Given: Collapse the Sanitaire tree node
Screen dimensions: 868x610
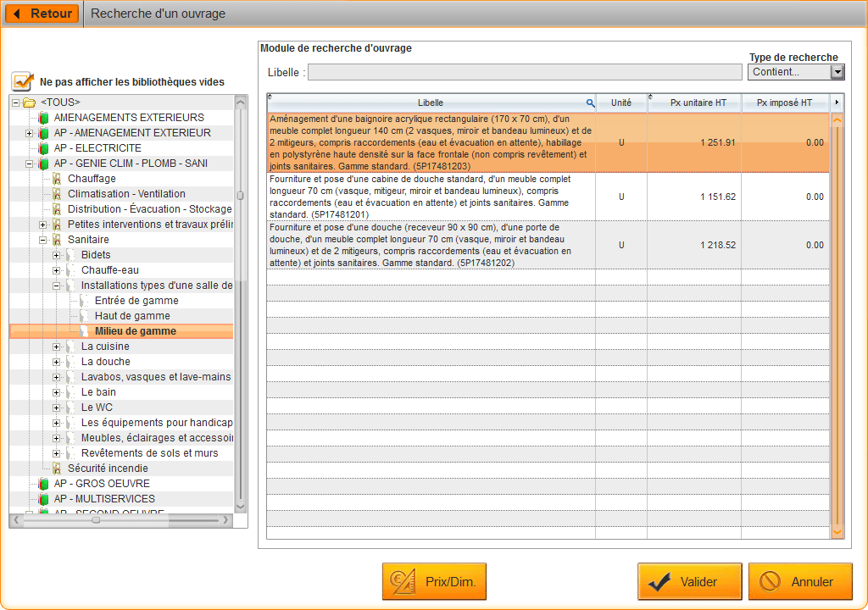Looking at the screenshot, I should [x=43, y=240].
